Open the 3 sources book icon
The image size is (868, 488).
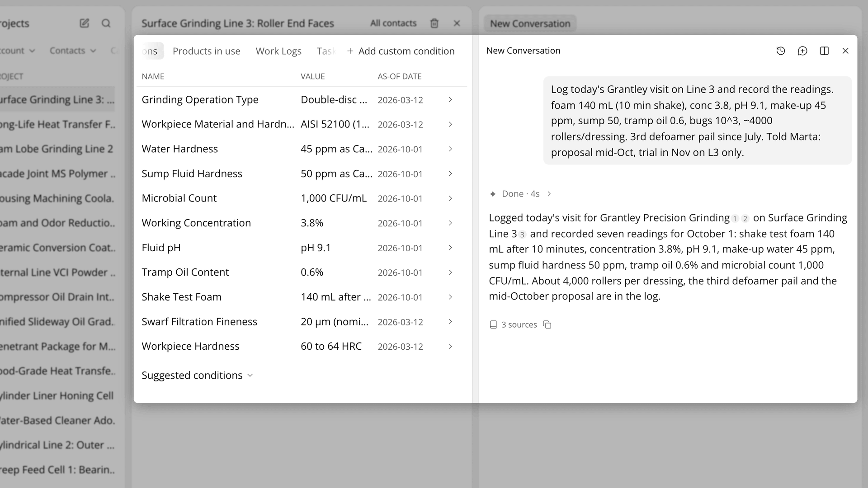(493, 325)
